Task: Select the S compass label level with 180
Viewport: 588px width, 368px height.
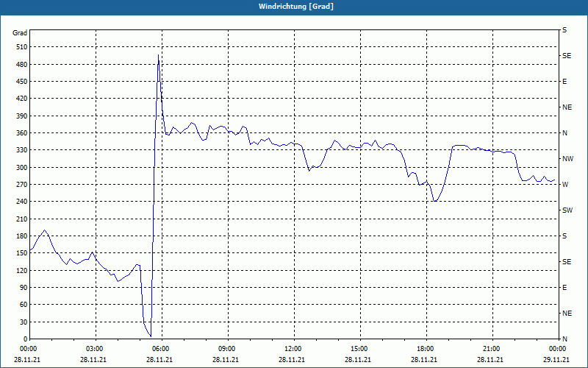Action: pos(564,236)
